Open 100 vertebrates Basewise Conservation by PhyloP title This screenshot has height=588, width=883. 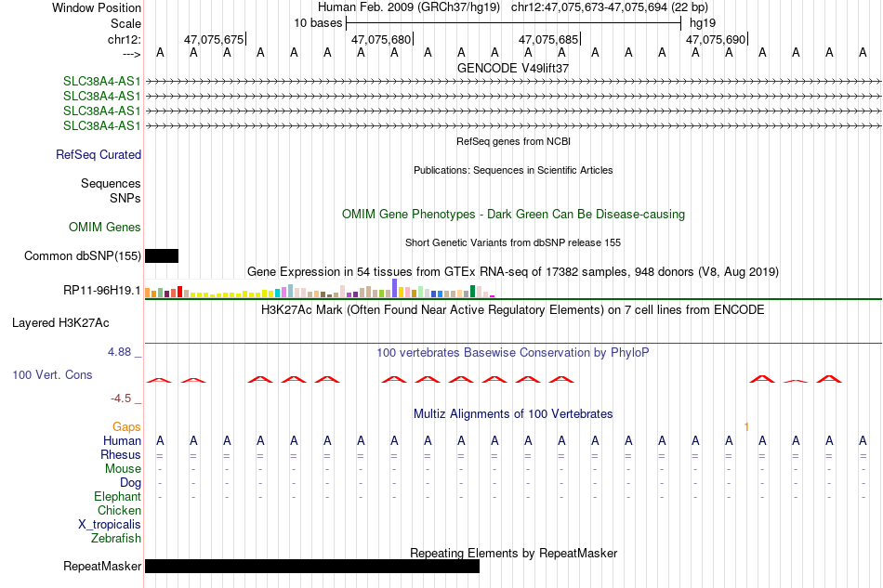pyautogui.click(x=513, y=353)
